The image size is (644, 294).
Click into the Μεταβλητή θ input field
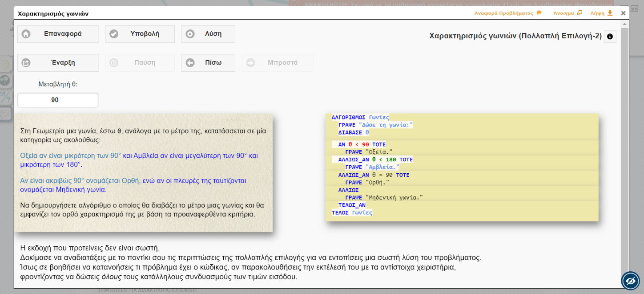coord(58,100)
